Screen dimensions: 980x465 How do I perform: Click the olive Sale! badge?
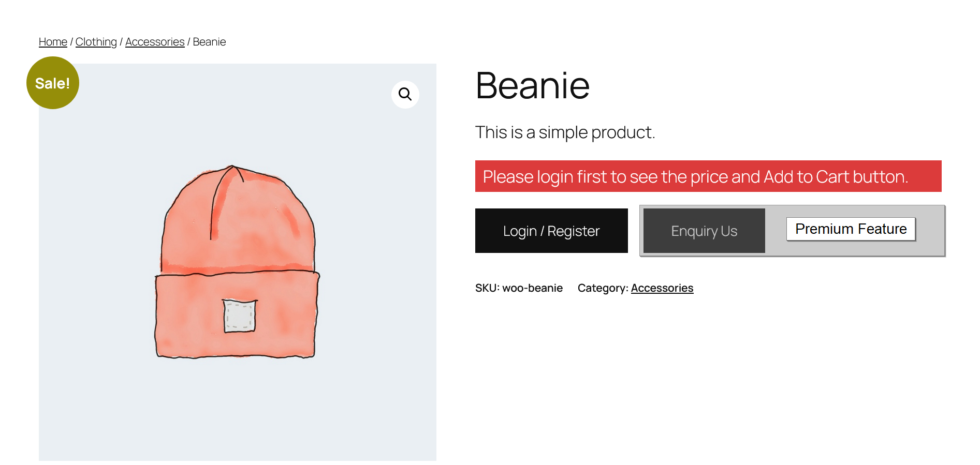(x=53, y=83)
